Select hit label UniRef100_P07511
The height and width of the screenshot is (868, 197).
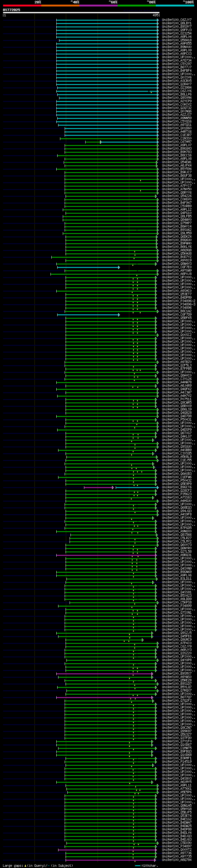pyautogui.click(x=177, y=399)
